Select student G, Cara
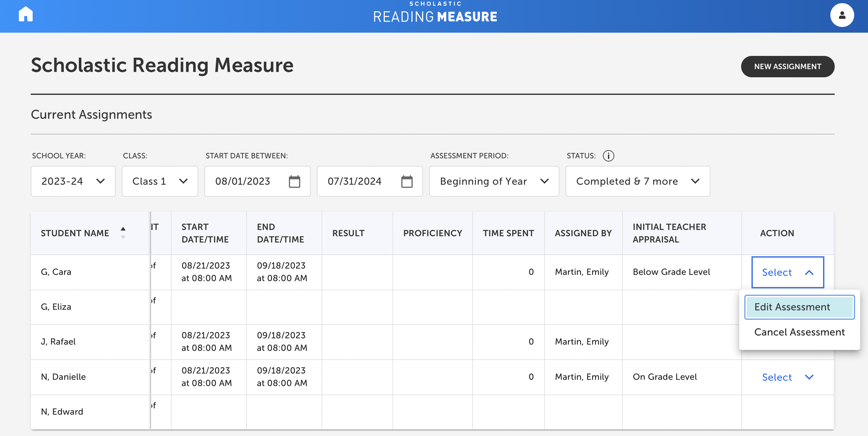This screenshot has width=868, height=436. point(56,272)
